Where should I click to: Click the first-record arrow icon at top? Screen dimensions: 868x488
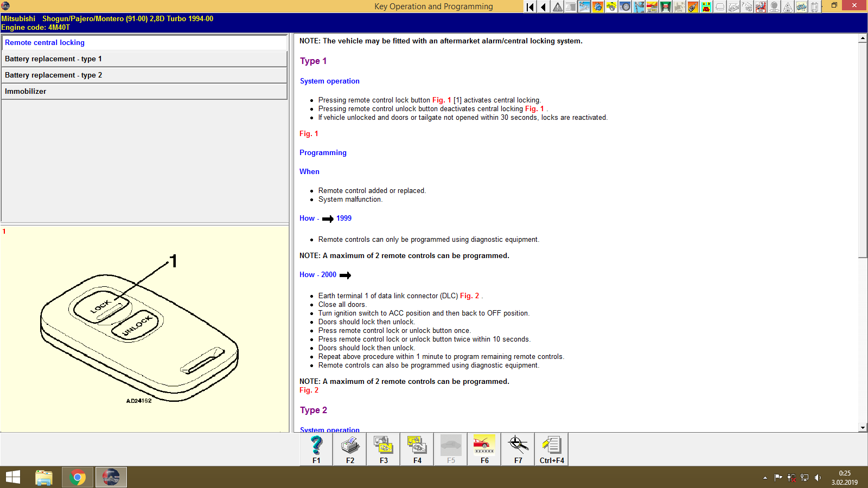[529, 7]
